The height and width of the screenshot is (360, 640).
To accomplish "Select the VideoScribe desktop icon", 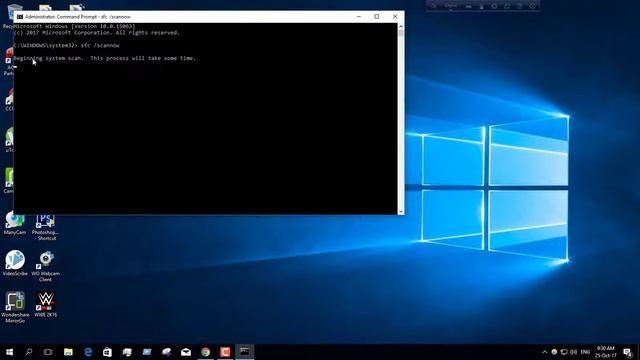I will tap(15, 263).
